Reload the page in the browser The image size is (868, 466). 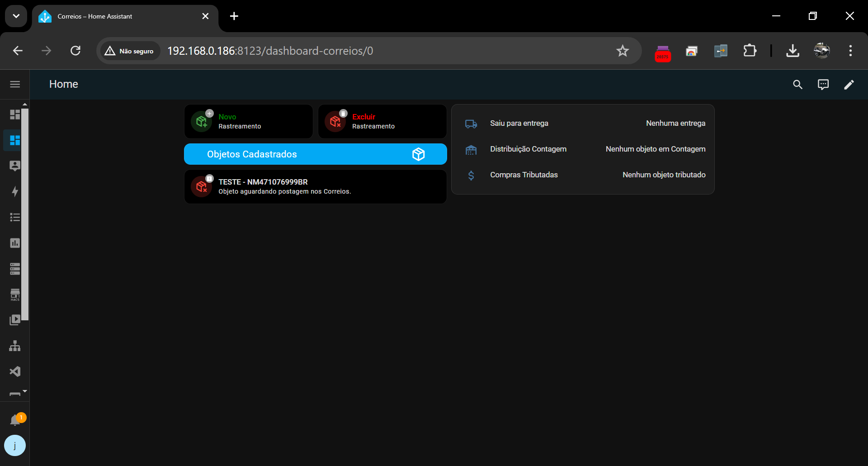coord(75,51)
